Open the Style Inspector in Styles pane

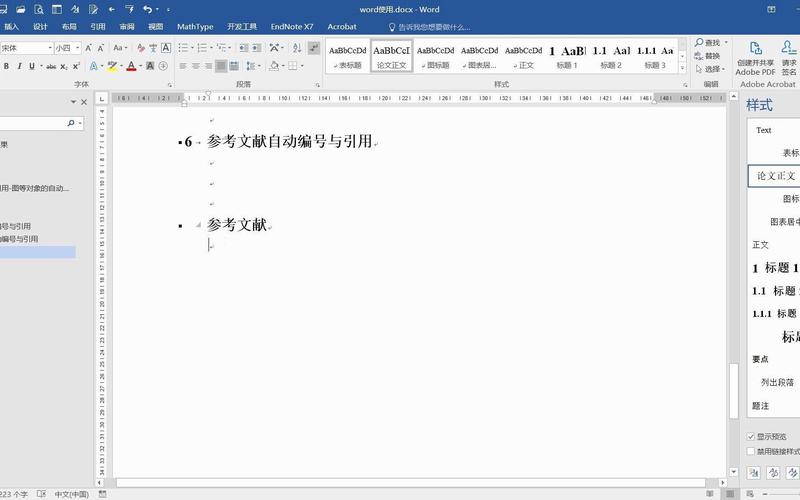(773, 473)
